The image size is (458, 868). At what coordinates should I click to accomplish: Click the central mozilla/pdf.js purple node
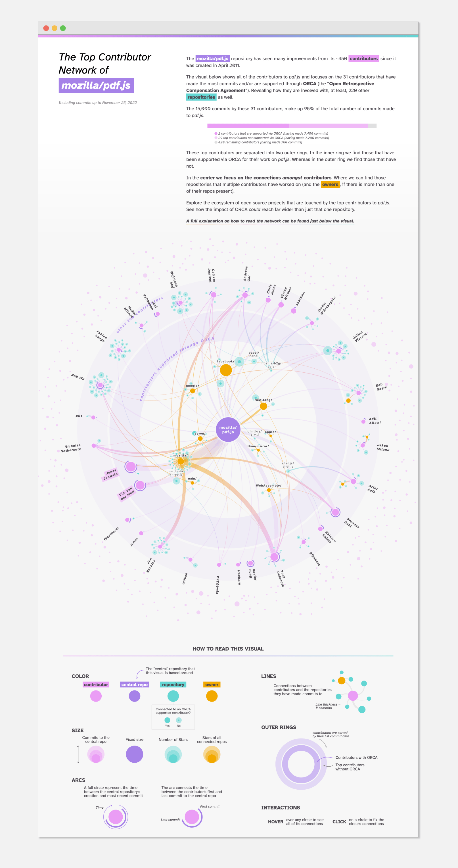coord(228,430)
